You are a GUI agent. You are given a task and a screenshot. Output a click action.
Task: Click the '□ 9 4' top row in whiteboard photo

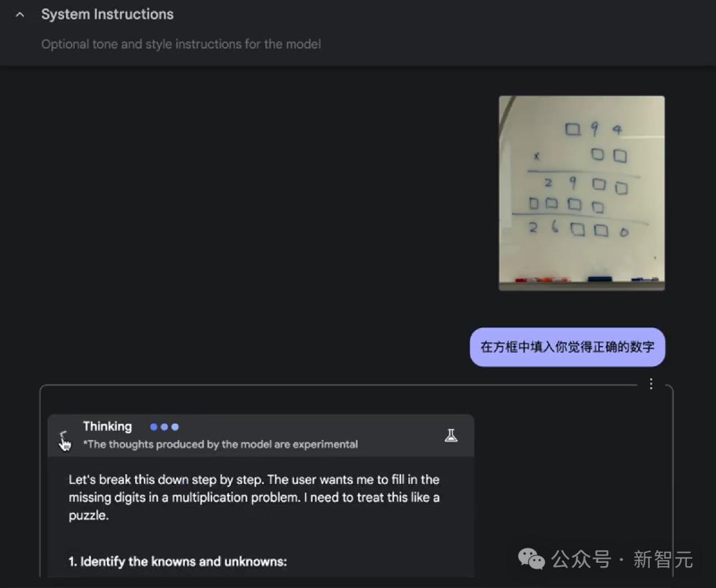tap(593, 130)
